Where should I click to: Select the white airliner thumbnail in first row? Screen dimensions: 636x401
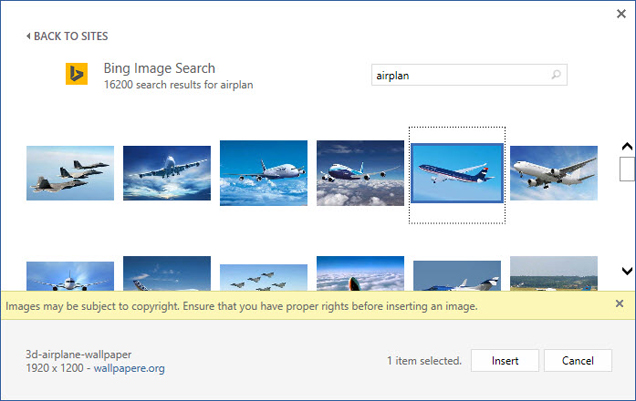554,173
